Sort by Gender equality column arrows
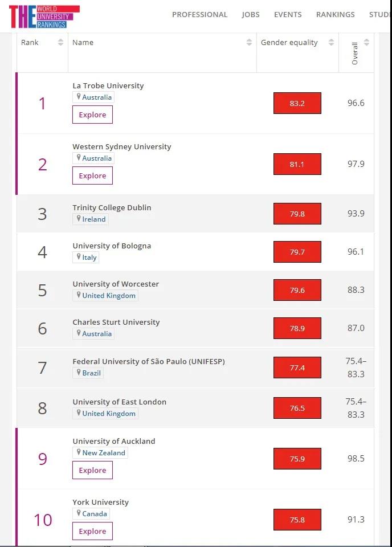 click(x=331, y=43)
